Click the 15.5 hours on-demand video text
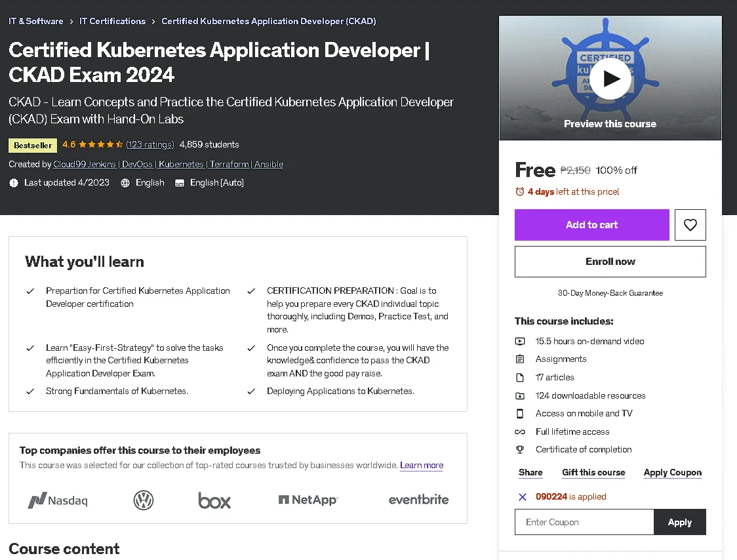Image resolution: width=737 pixels, height=560 pixels. 590,342
